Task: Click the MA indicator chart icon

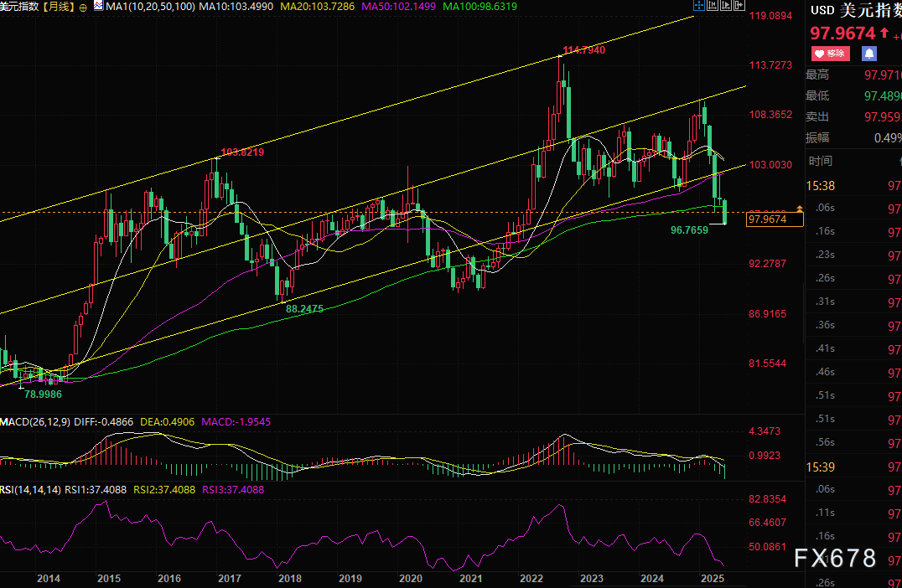Action: tap(98, 7)
